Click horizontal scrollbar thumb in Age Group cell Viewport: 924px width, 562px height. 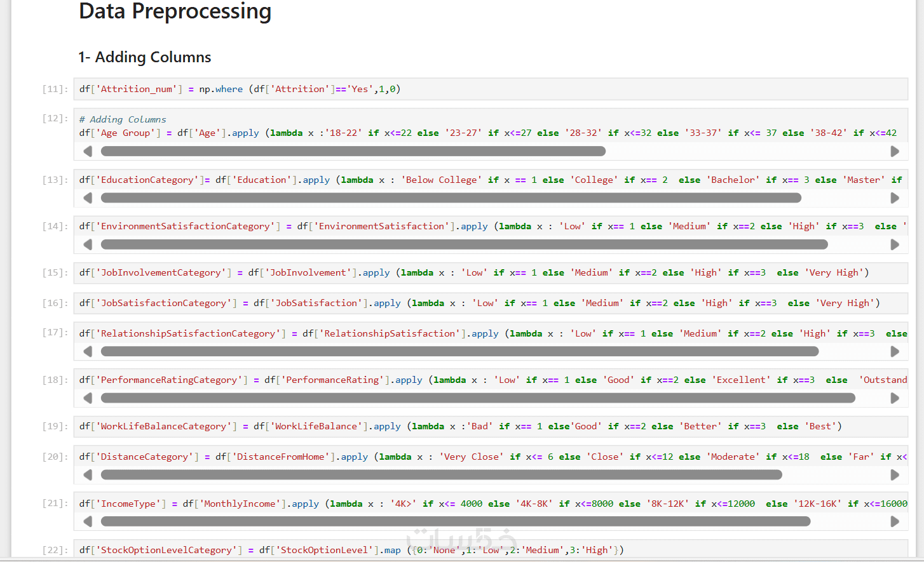coord(353,151)
